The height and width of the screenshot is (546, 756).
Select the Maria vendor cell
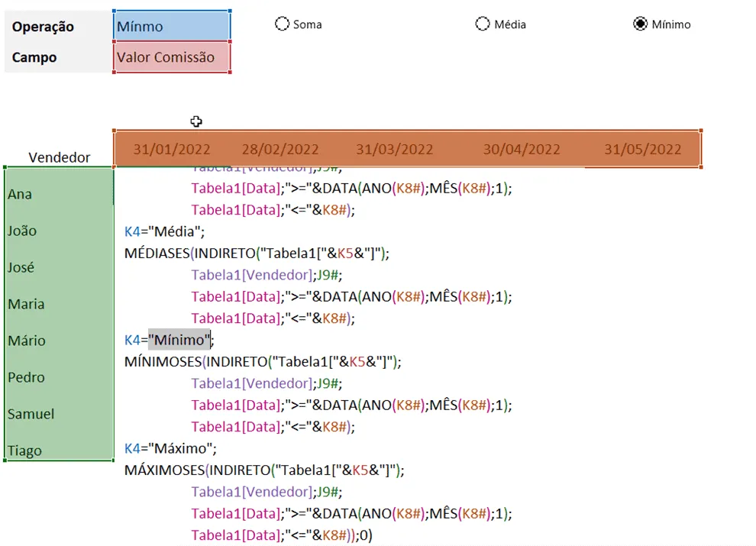(x=60, y=304)
